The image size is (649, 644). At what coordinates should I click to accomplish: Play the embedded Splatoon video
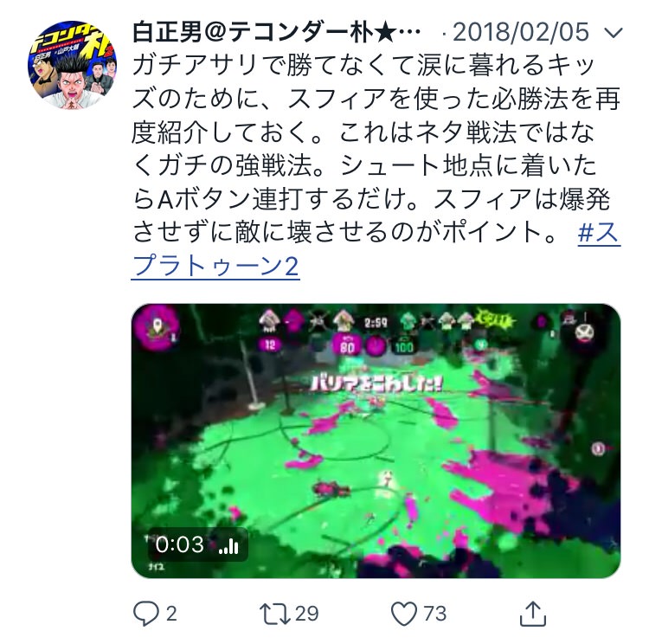[376, 441]
